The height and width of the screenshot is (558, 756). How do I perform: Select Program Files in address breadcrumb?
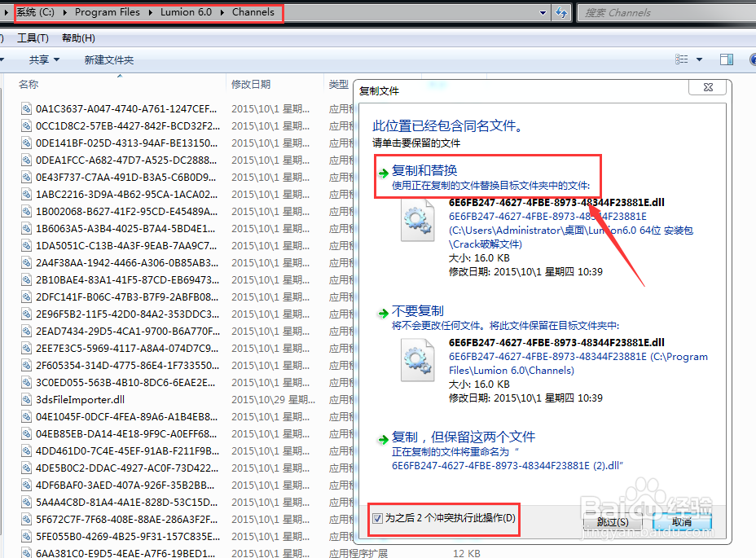(x=107, y=12)
